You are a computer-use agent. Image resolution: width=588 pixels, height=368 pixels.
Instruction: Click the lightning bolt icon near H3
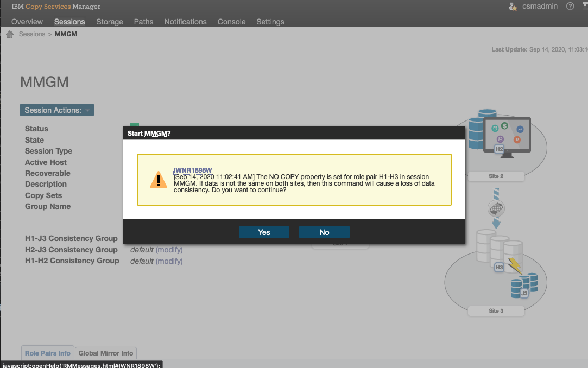pos(515,265)
